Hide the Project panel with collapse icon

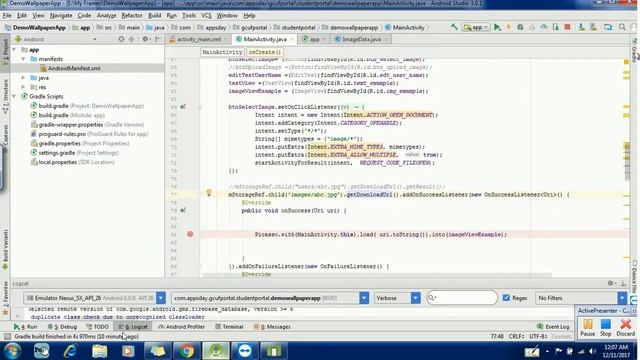[158, 39]
